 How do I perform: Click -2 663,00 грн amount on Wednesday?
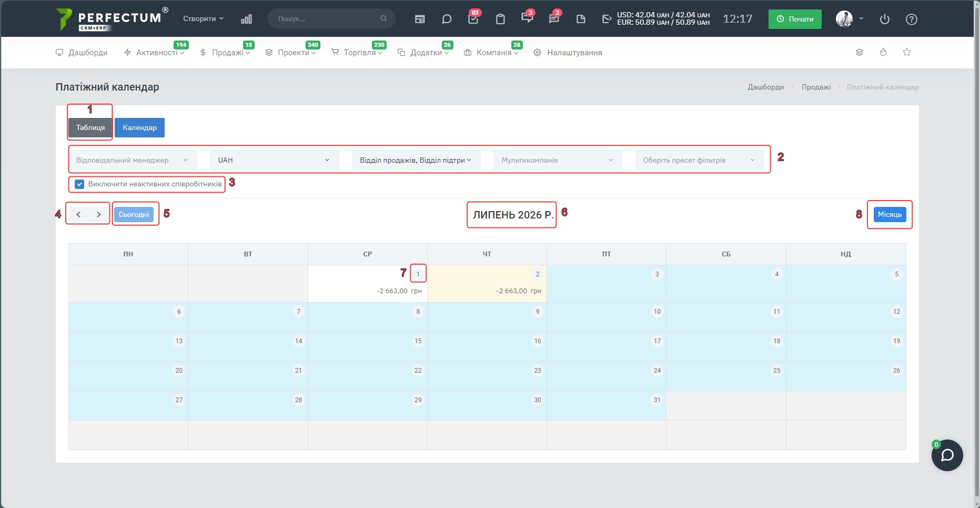[x=399, y=291]
